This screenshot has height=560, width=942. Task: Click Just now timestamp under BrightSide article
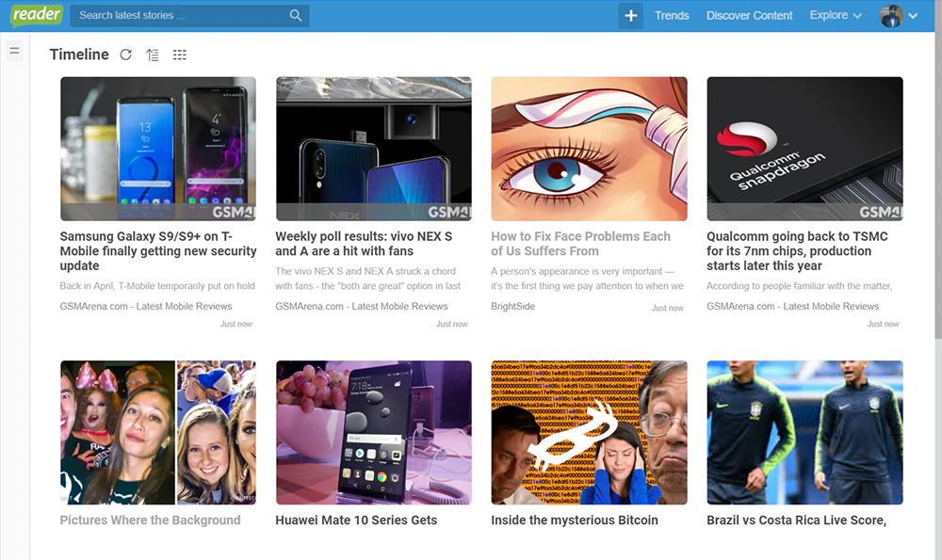[668, 308]
